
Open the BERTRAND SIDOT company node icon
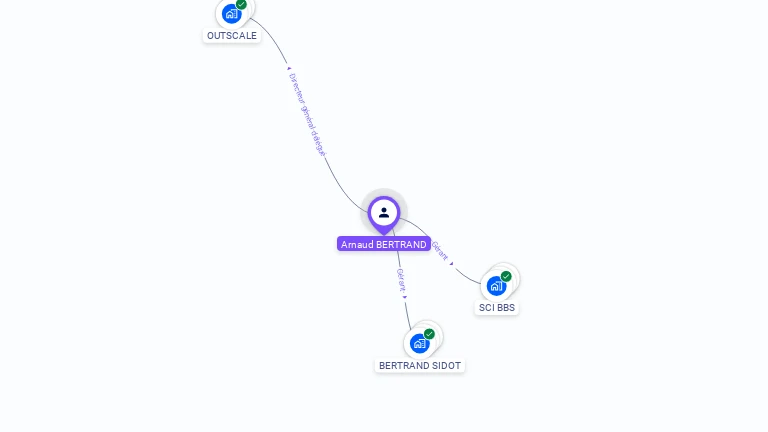[x=420, y=343]
